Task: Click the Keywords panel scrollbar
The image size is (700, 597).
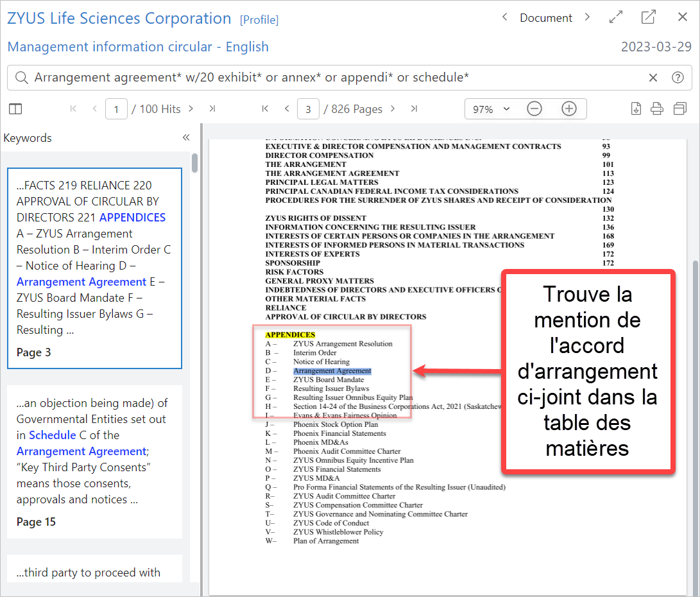Action: pyautogui.click(x=194, y=163)
